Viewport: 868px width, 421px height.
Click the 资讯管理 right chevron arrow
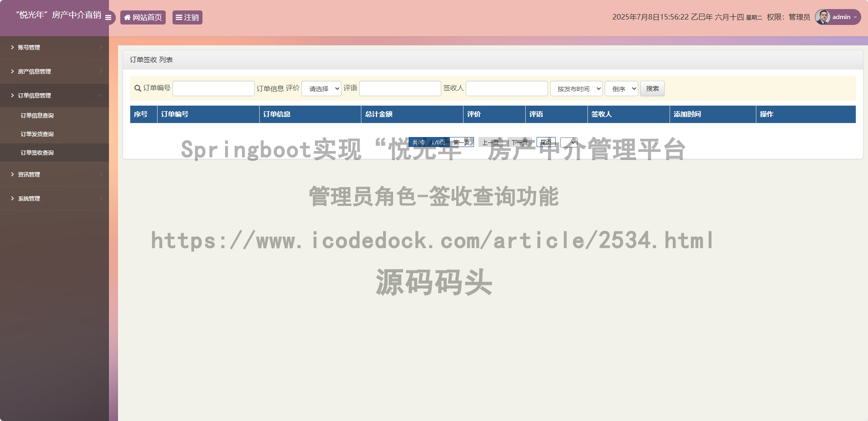101,174
